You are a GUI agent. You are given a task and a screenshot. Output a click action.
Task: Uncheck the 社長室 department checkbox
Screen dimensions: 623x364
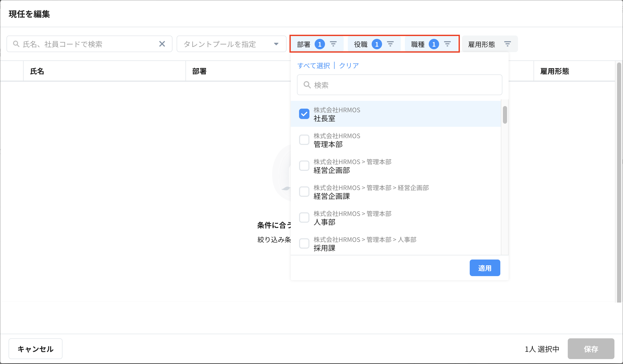[x=304, y=114]
